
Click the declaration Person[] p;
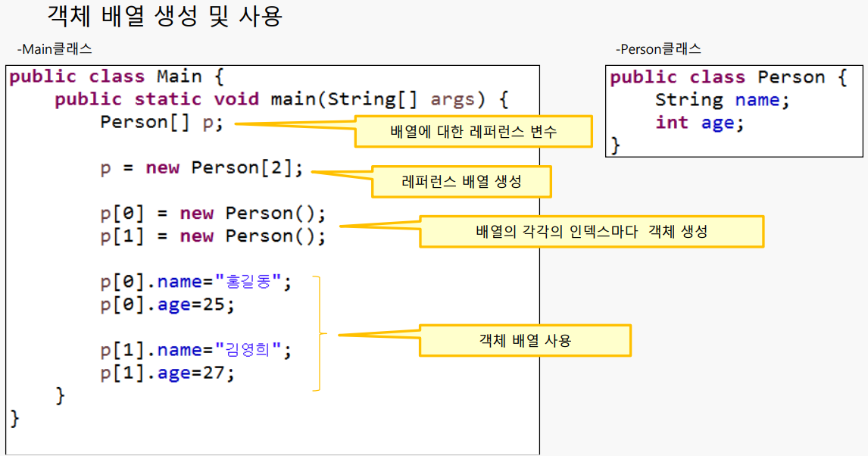(161, 122)
